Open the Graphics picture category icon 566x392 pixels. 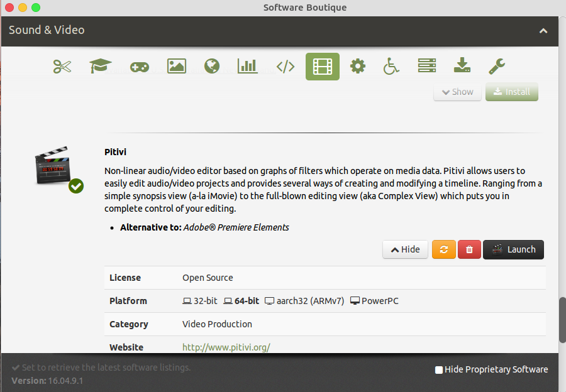pyautogui.click(x=177, y=67)
